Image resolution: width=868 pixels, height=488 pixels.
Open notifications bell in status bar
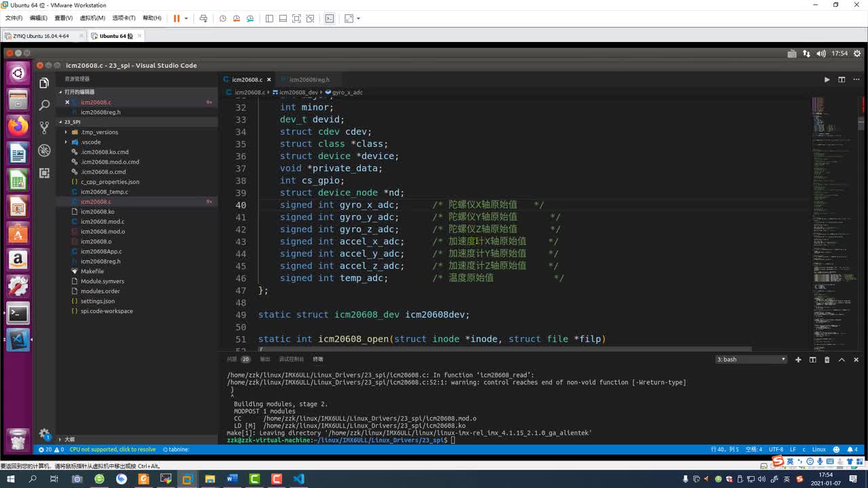click(x=851, y=449)
